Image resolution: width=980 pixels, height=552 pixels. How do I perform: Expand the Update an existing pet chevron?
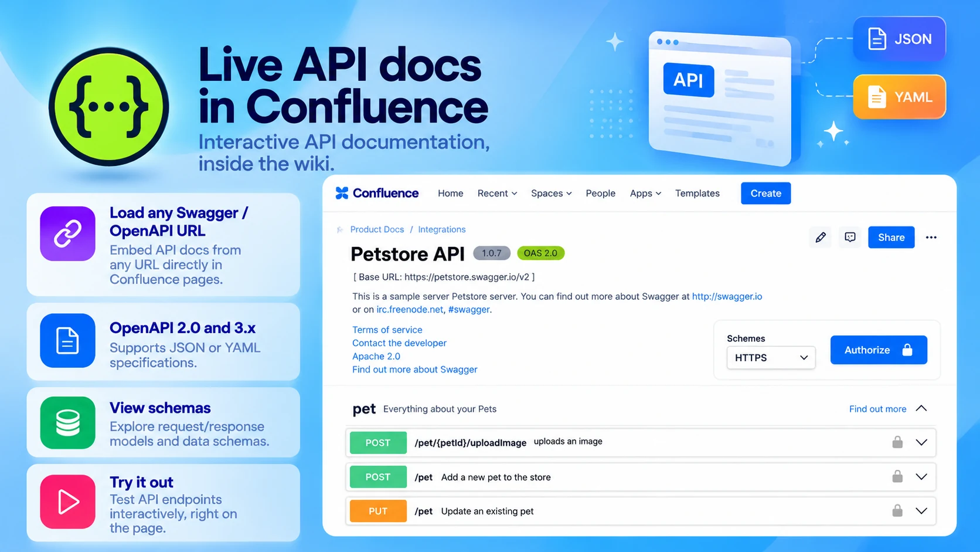[x=921, y=510]
